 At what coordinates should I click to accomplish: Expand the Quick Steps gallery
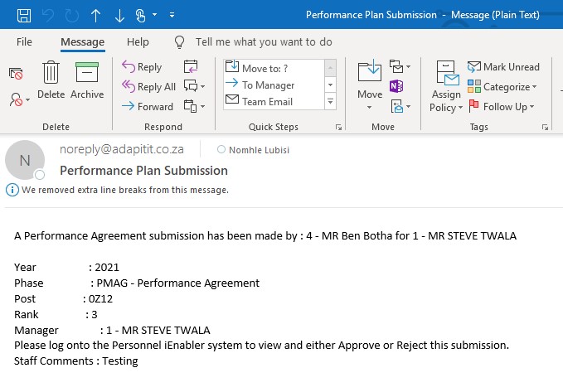point(330,102)
